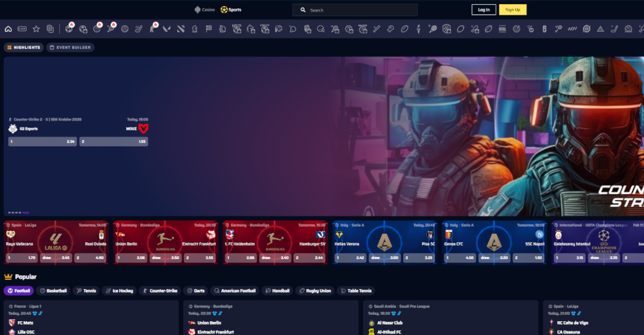Click the Log In button
The height and width of the screenshot is (335, 644).
(483, 9)
